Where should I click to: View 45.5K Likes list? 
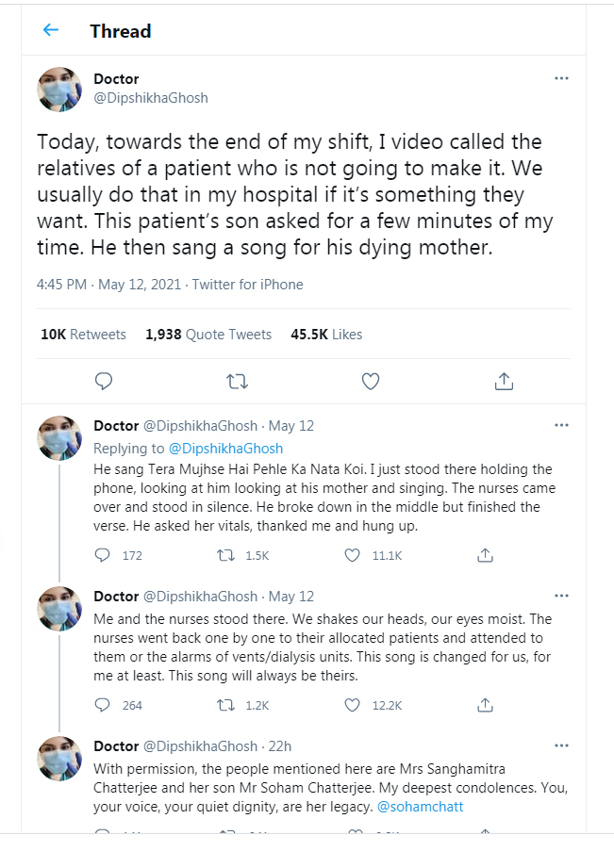pyautogui.click(x=326, y=335)
